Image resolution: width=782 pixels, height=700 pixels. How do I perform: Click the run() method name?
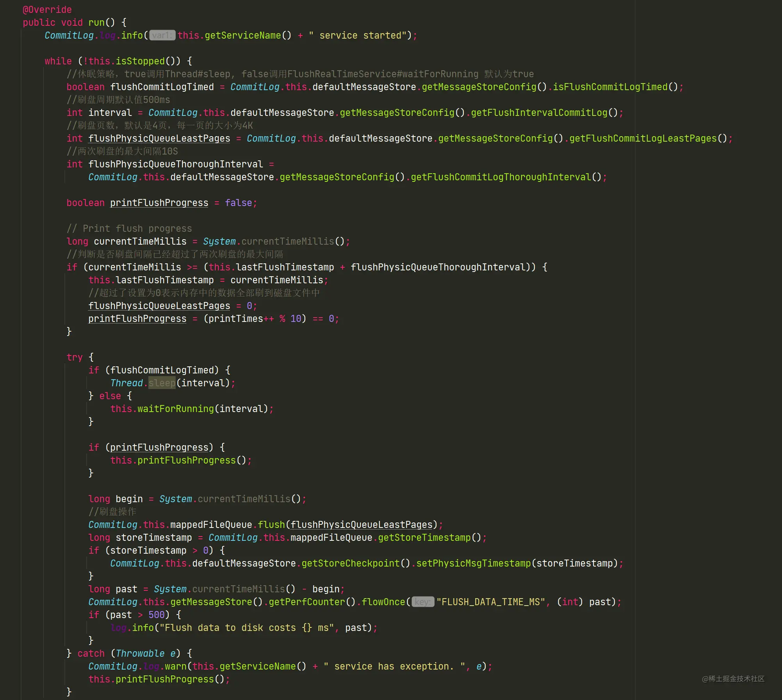tap(102, 22)
